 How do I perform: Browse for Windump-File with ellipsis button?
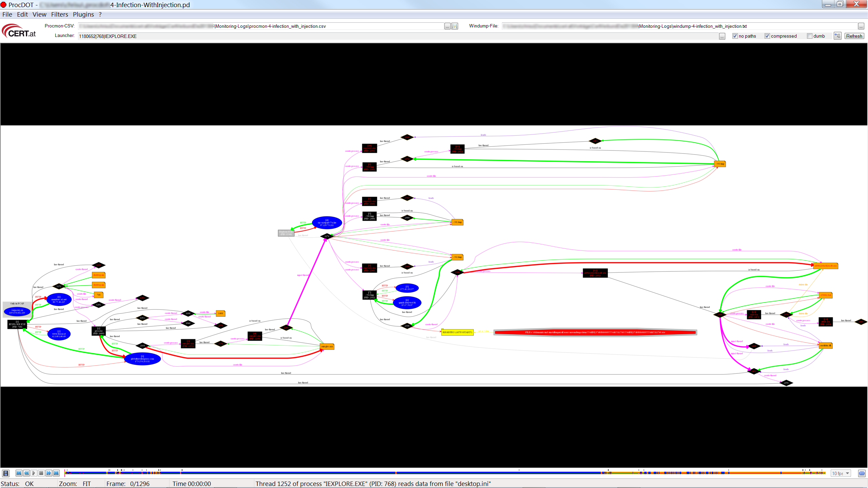point(861,26)
